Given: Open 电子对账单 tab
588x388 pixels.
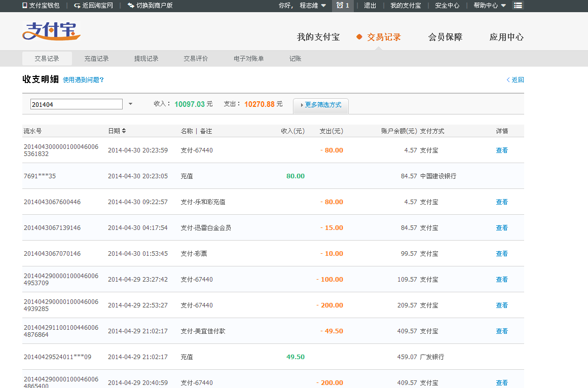Looking at the screenshot, I should pyautogui.click(x=248, y=59).
